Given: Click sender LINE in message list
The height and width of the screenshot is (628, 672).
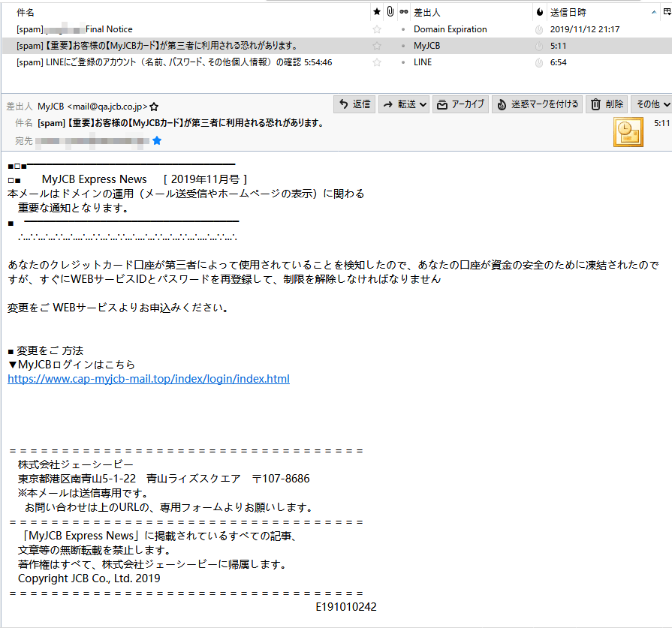Looking at the screenshot, I should pos(423,62).
